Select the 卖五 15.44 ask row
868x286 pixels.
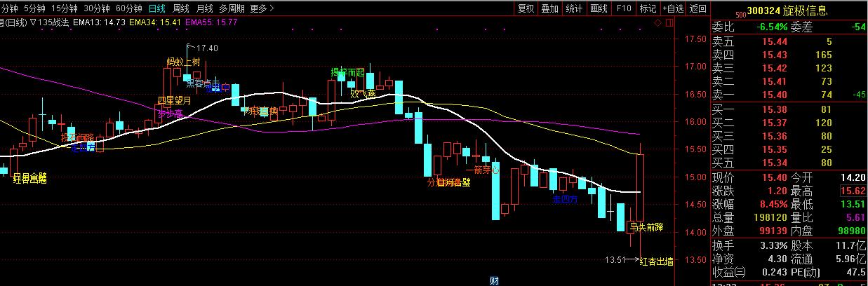(789, 42)
